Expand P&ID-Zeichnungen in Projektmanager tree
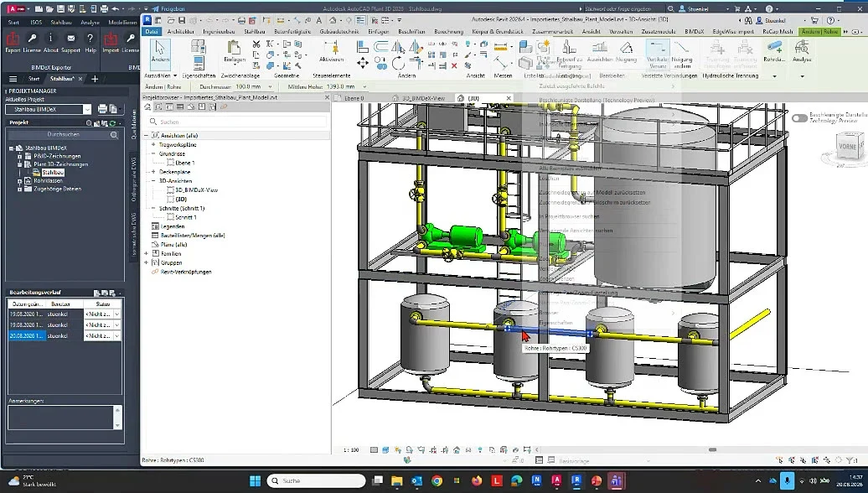 point(20,156)
